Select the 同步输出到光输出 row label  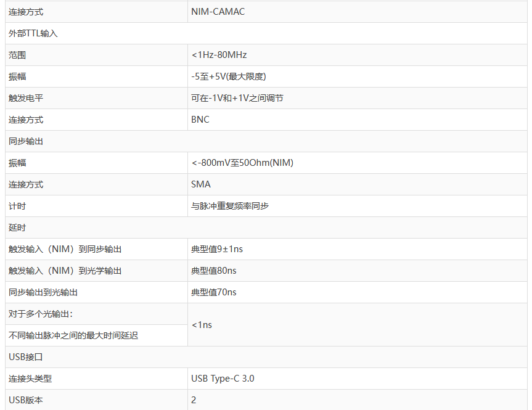coord(43,292)
